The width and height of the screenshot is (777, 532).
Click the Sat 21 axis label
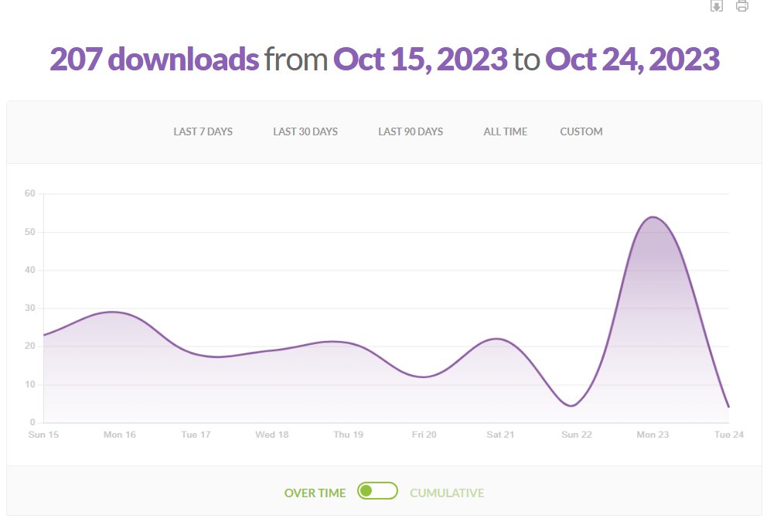[500, 435]
